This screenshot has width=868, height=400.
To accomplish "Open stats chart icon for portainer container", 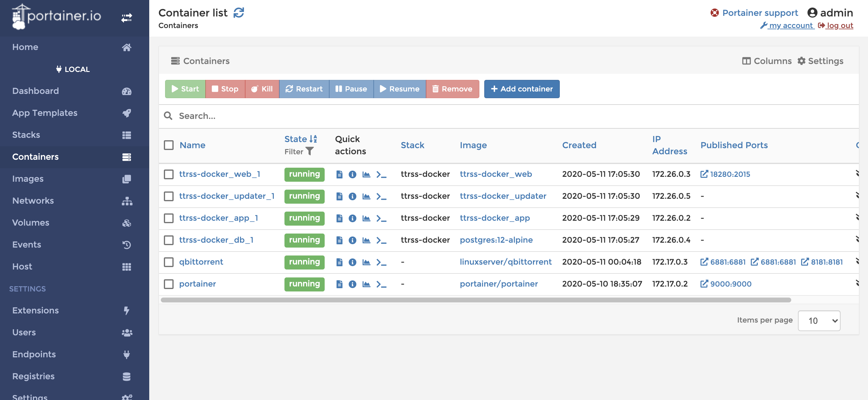I will [366, 284].
